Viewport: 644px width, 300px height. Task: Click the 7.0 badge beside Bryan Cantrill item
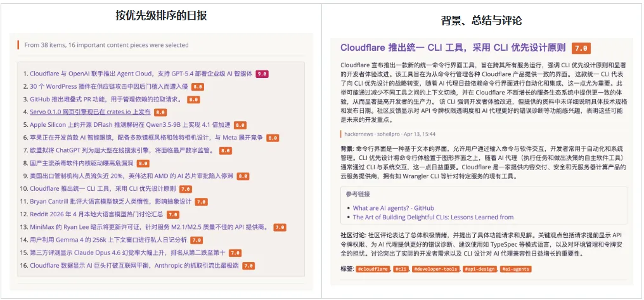click(x=201, y=202)
